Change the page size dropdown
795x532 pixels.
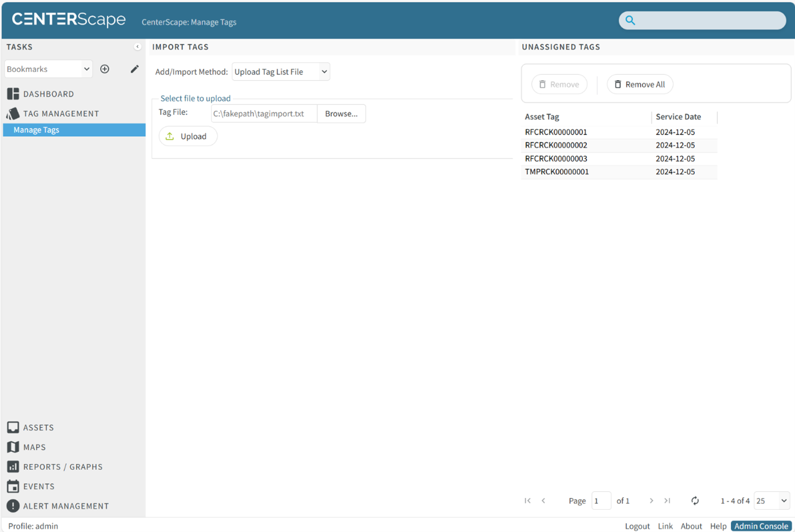click(x=772, y=501)
